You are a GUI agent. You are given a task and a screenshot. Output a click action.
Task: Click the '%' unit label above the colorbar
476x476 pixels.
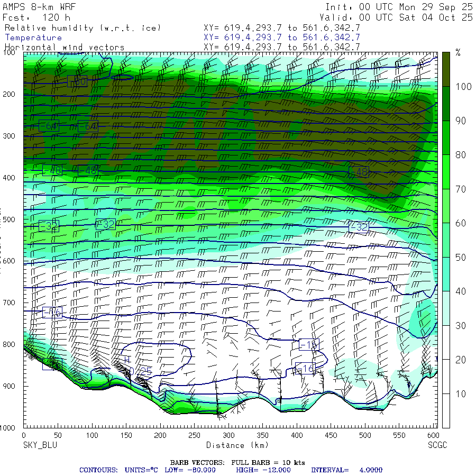pyautogui.click(x=458, y=52)
